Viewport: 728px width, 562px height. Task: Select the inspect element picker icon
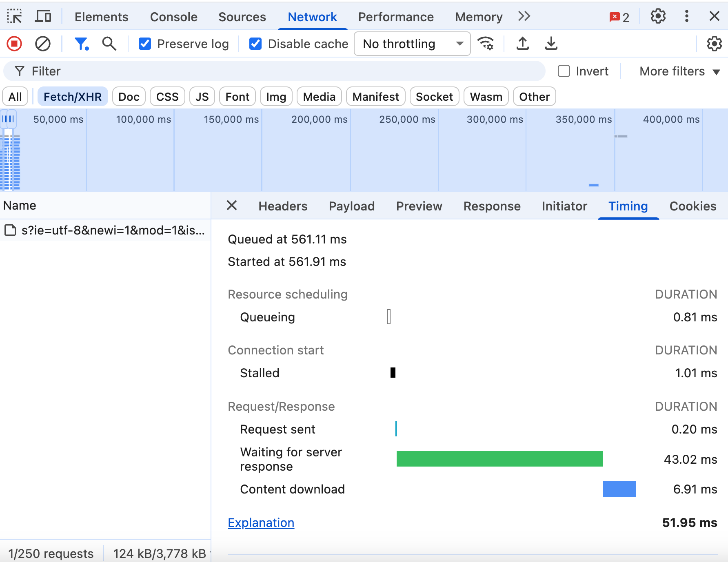[x=15, y=17]
